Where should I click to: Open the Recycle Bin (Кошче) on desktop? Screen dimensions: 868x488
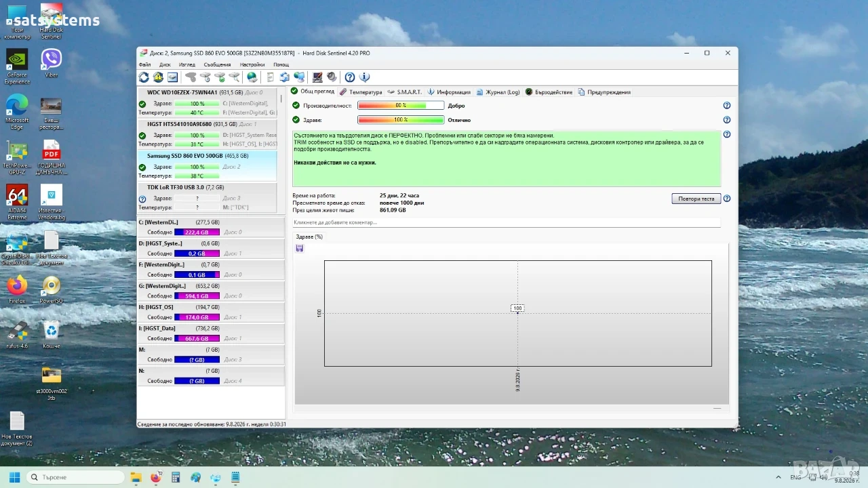tap(52, 335)
